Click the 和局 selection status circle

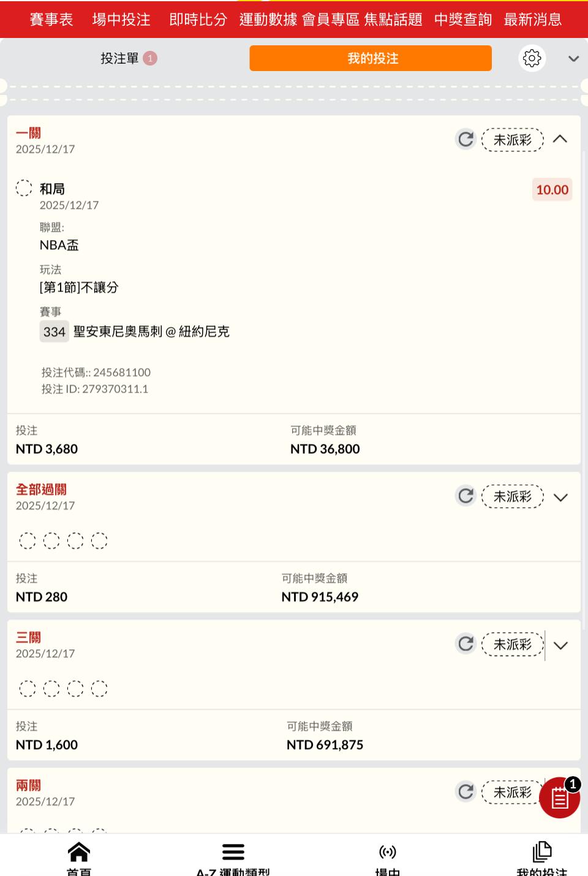pyautogui.click(x=24, y=188)
